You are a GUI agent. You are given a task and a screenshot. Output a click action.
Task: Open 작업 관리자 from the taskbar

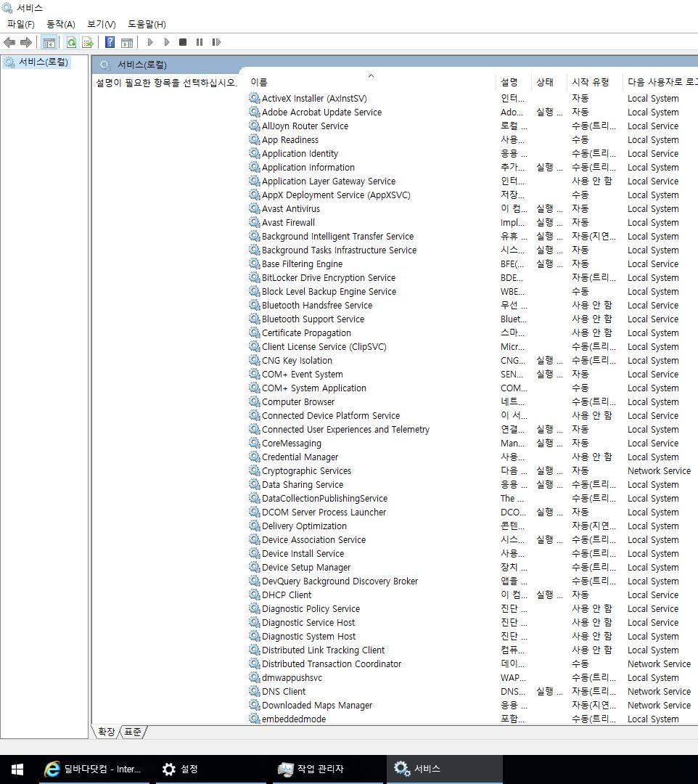pyautogui.click(x=320, y=769)
